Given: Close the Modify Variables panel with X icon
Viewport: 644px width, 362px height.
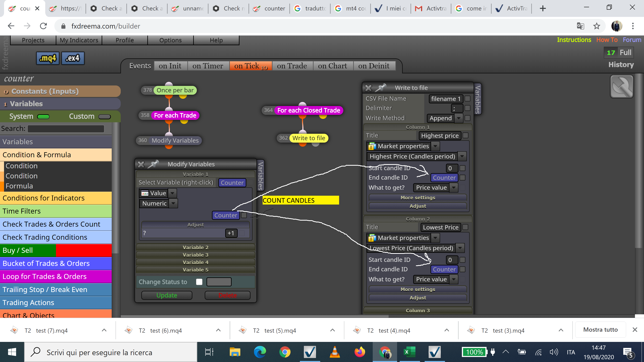Looking at the screenshot, I should coord(141,164).
